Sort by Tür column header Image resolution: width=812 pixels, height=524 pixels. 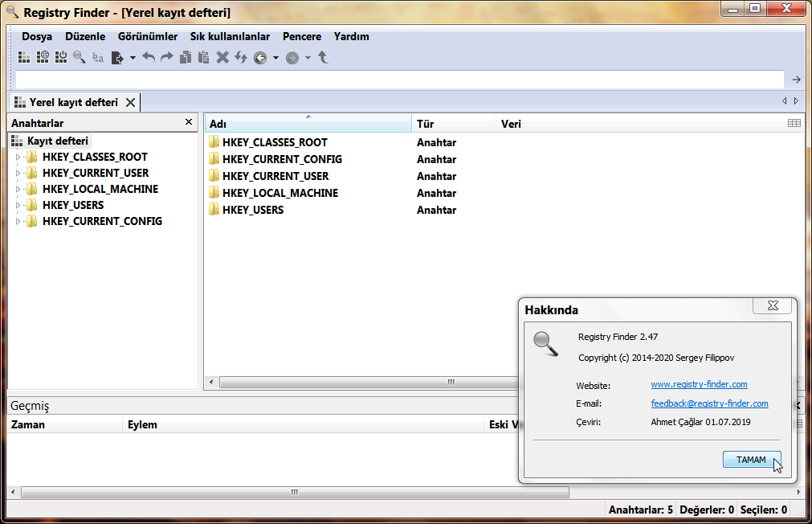[454, 124]
